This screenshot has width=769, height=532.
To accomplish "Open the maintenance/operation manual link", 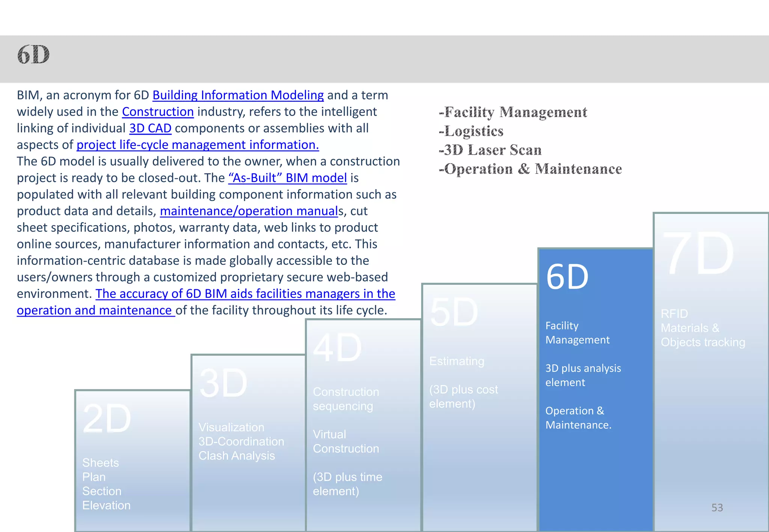I will [x=249, y=211].
